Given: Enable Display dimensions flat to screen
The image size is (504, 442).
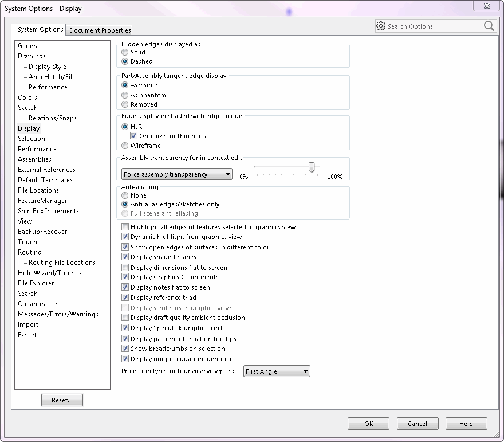Looking at the screenshot, I should (125, 268).
